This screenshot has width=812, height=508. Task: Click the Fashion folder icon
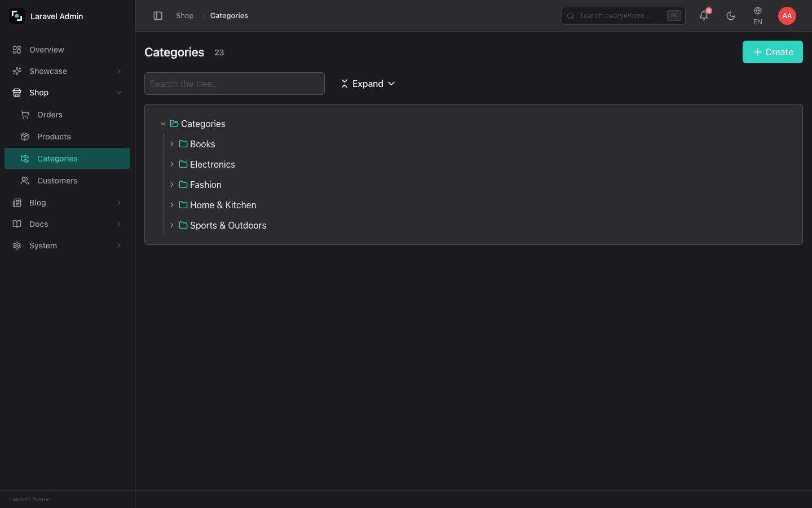(x=183, y=185)
